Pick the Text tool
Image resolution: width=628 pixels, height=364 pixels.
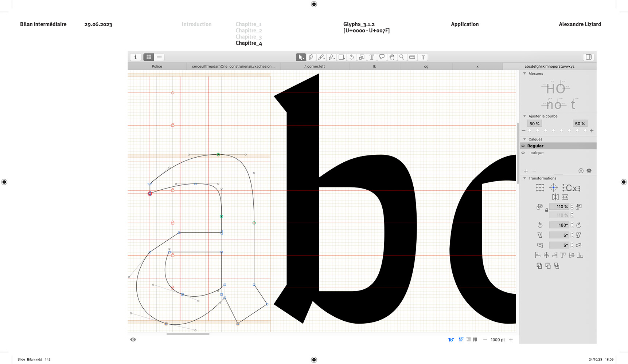point(372,57)
